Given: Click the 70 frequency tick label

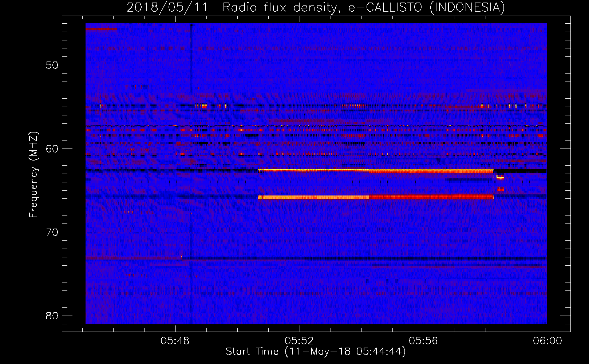Looking at the screenshot, I should pyautogui.click(x=52, y=232).
